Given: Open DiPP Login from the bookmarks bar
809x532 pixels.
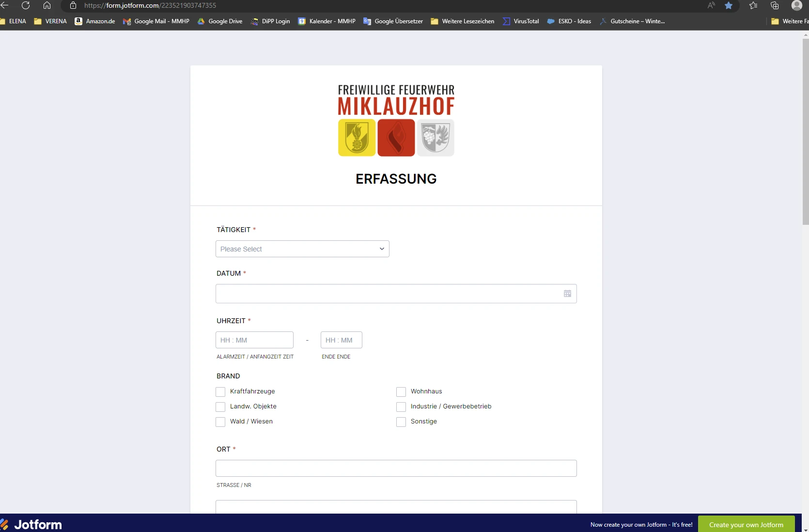Looking at the screenshot, I should pos(270,21).
